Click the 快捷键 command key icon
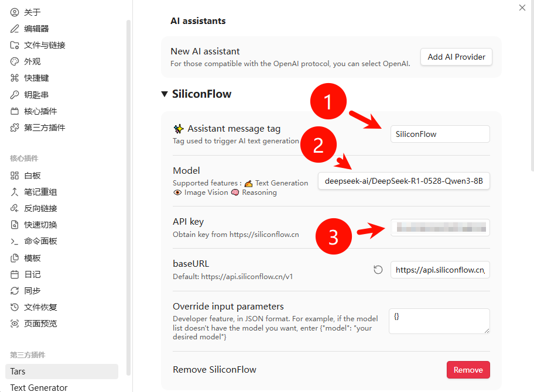The image size is (534, 392). (14, 78)
